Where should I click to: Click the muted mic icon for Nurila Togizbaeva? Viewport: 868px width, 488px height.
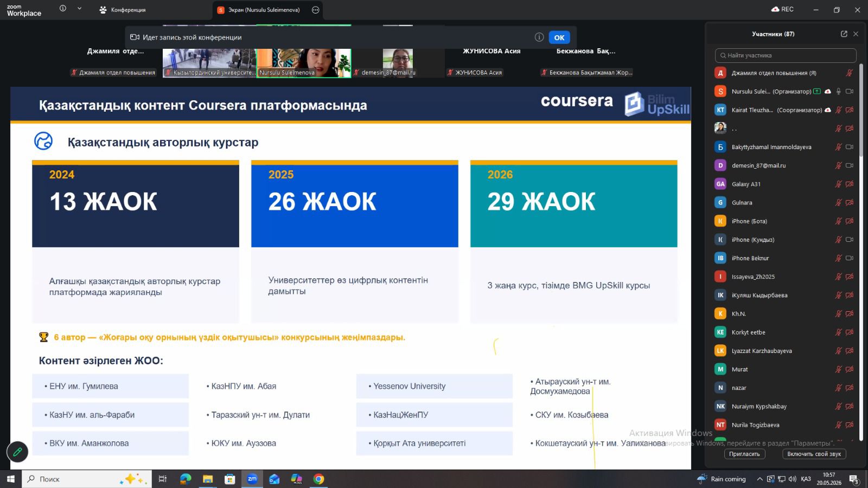point(839,425)
